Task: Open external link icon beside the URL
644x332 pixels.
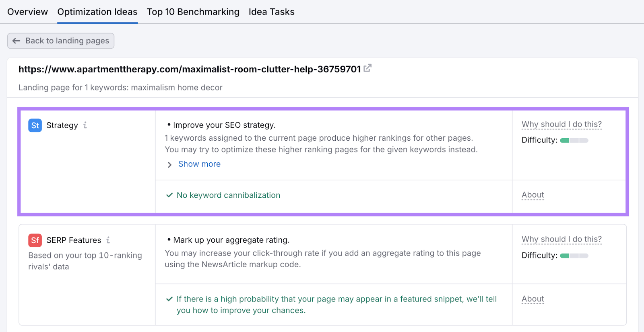Action: 367,68
